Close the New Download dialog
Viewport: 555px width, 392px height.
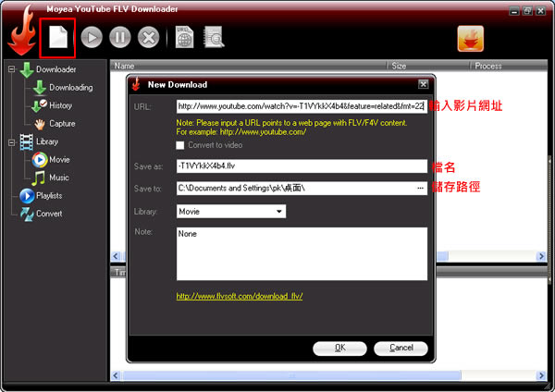(423, 84)
